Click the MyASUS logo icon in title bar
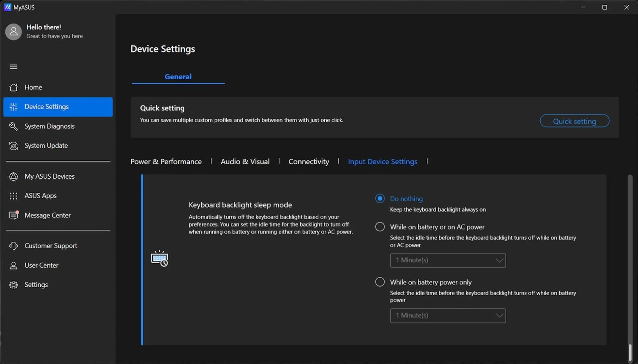638x364 pixels. (7, 7)
